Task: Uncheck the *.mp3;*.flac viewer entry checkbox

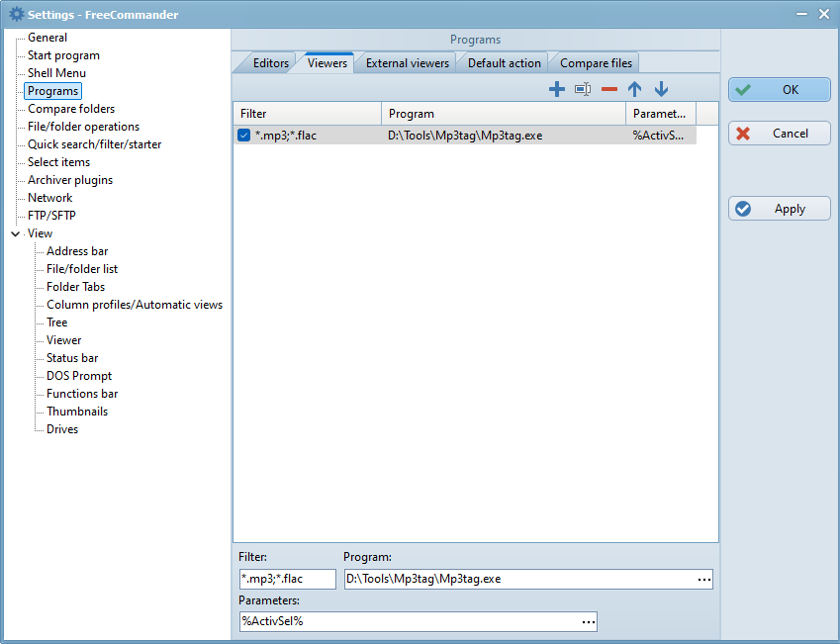Action: pyautogui.click(x=244, y=136)
